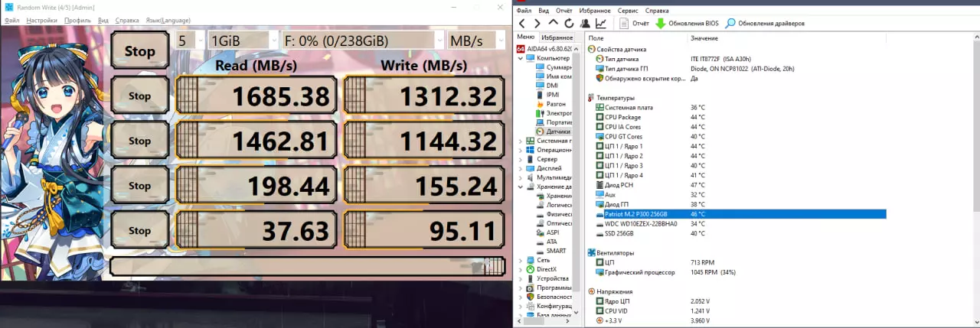Click the large top Stop button
Image resolution: width=980 pixels, height=328 pixels.
click(140, 51)
